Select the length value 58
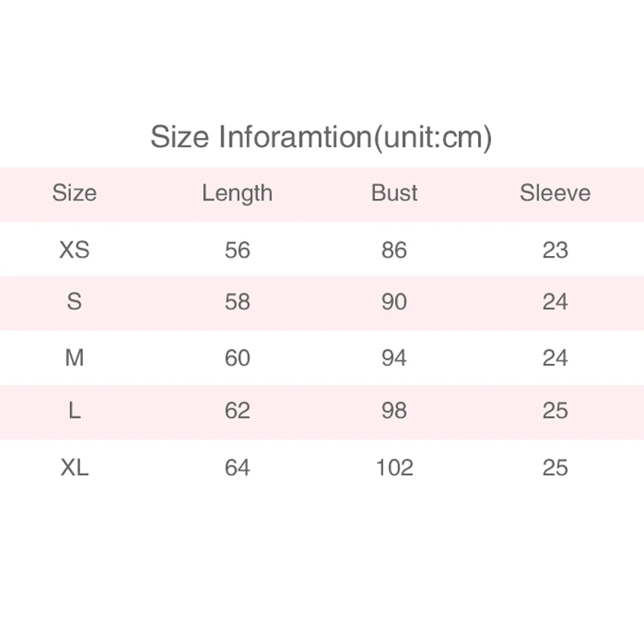Viewport: 644px width, 644px height. [237, 303]
